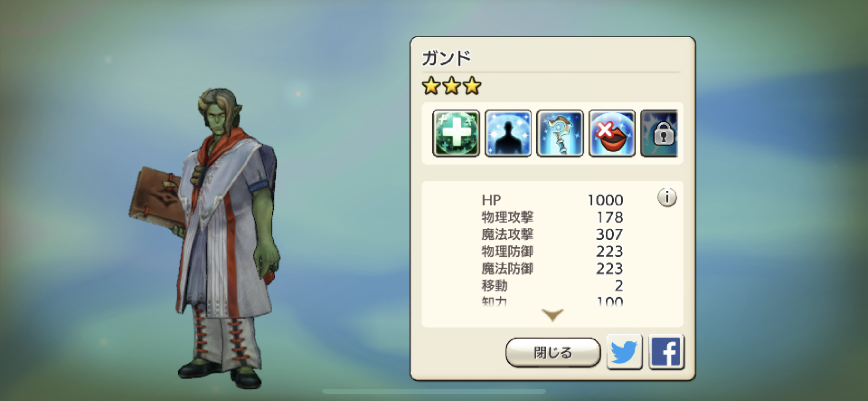Screen dimensions: 868x401
Task: Select the 物理攻撃 stat row
Action: pyautogui.click(x=553, y=217)
